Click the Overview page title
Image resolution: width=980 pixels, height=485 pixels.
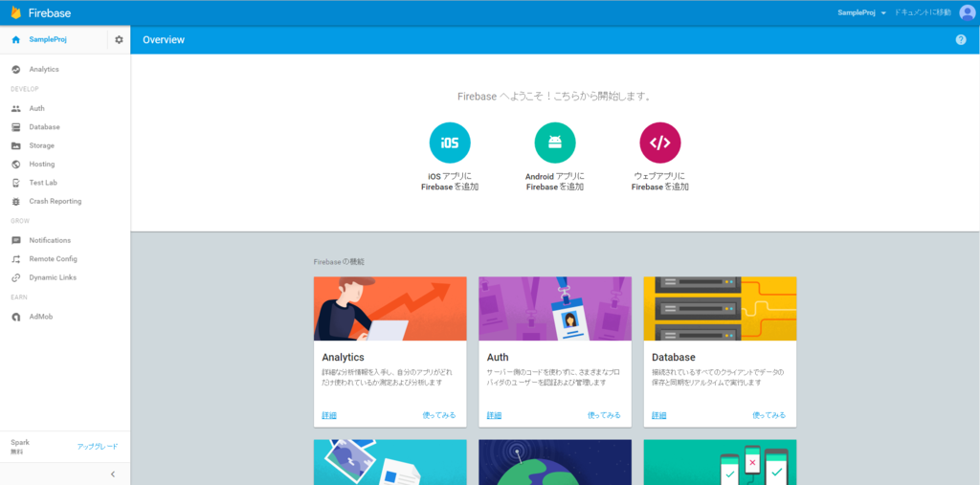(164, 39)
